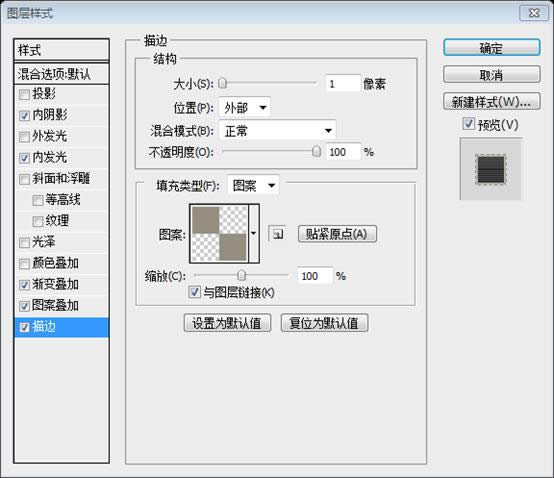Click the 确定 OK button
The width and height of the screenshot is (554, 478).
[491, 48]
